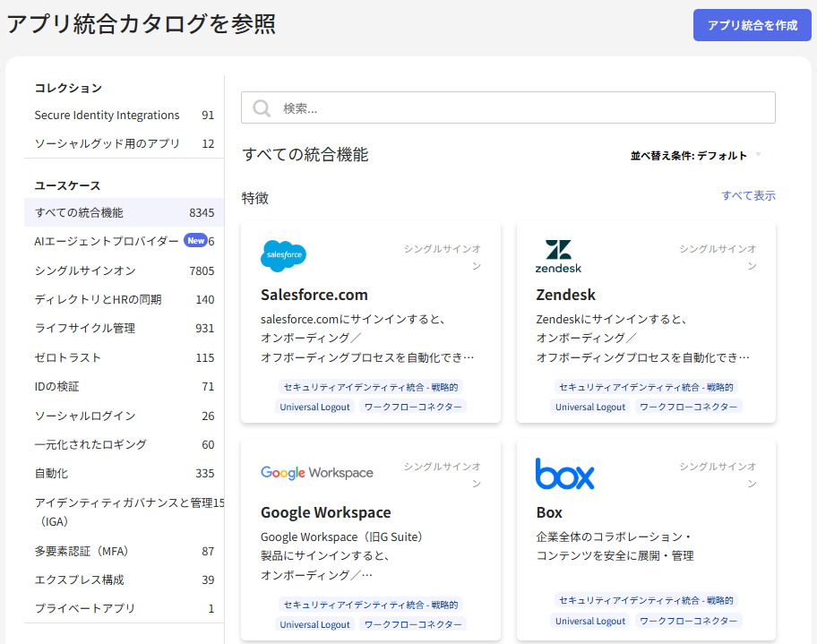Select AIエージェントプロバイダー use case
Image resolution: width=817 pixels, height=644 pixels.
click(124, 241)
